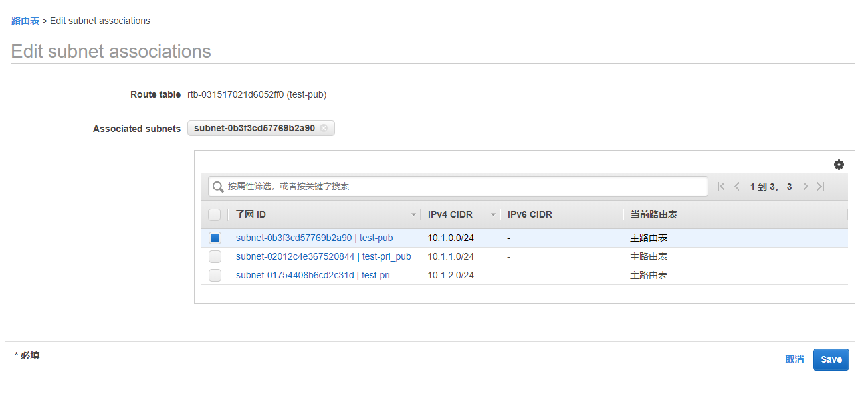Open subnet-01754408b6cd2c31d | test-pri link
This screenshot has width=868, height=417.
tap(313, 275)
